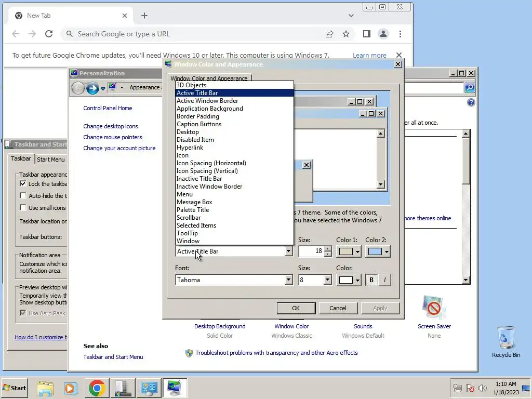The height and width of the screenshot is (399, 532).
Task: Choose Scrollbar in item list
Action: point(234,218)
